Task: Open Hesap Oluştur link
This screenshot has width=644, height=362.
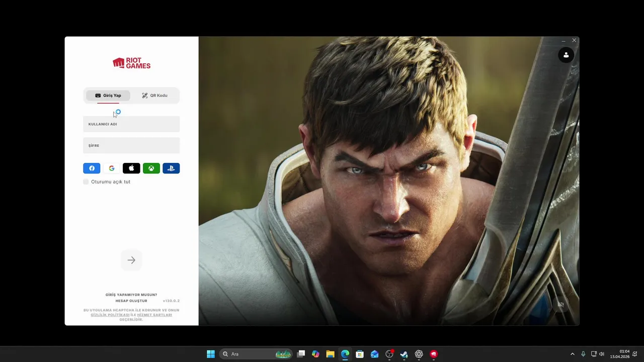Action: pos(131,301)
